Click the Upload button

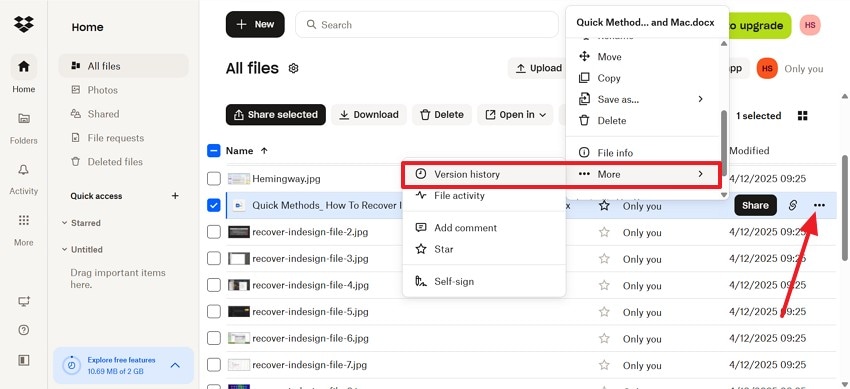click(537, 68)
